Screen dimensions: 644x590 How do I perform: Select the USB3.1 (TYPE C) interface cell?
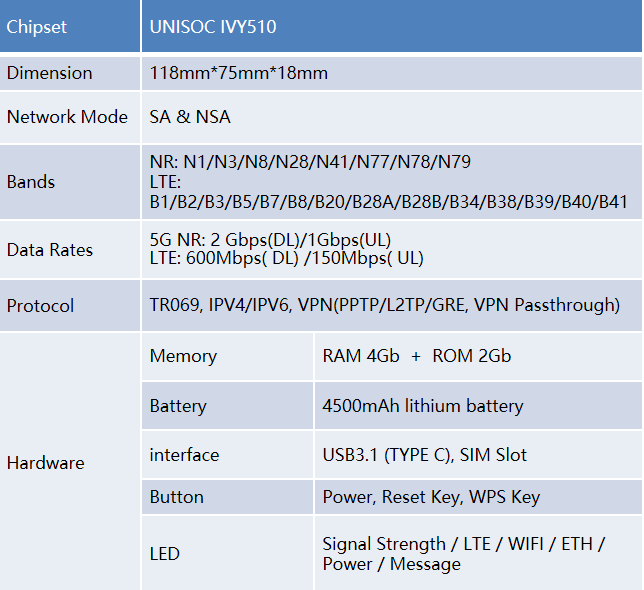(x=478, y=455)
